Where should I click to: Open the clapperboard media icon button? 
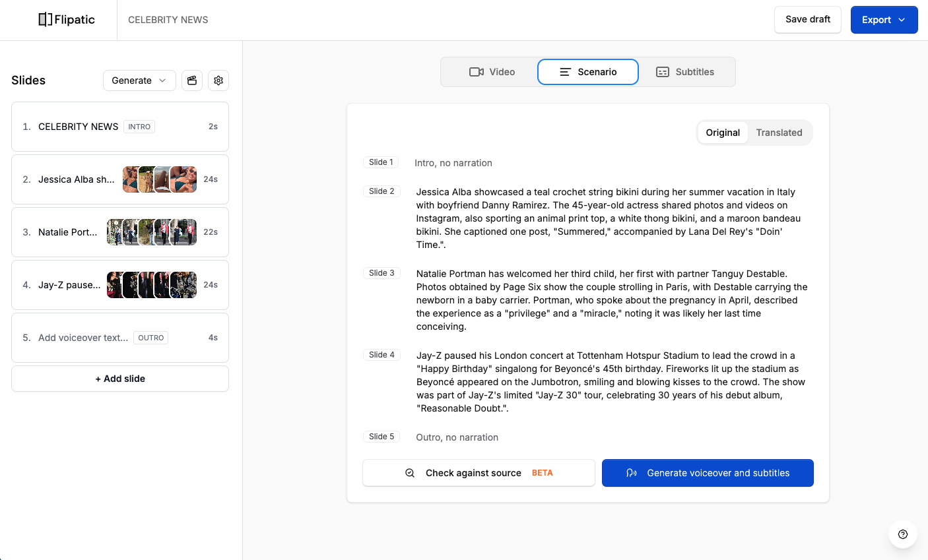click(x=192, y=80)
